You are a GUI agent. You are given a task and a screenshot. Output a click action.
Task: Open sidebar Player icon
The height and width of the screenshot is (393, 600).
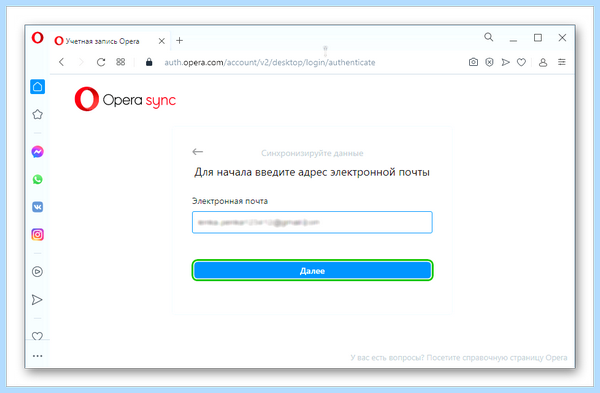[x=38, y=272]
